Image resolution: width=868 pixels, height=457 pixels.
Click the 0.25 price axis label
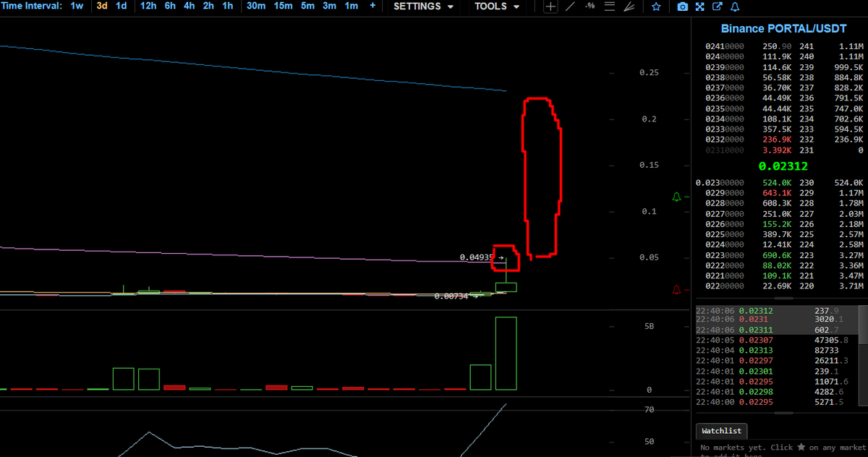[649, 73]
